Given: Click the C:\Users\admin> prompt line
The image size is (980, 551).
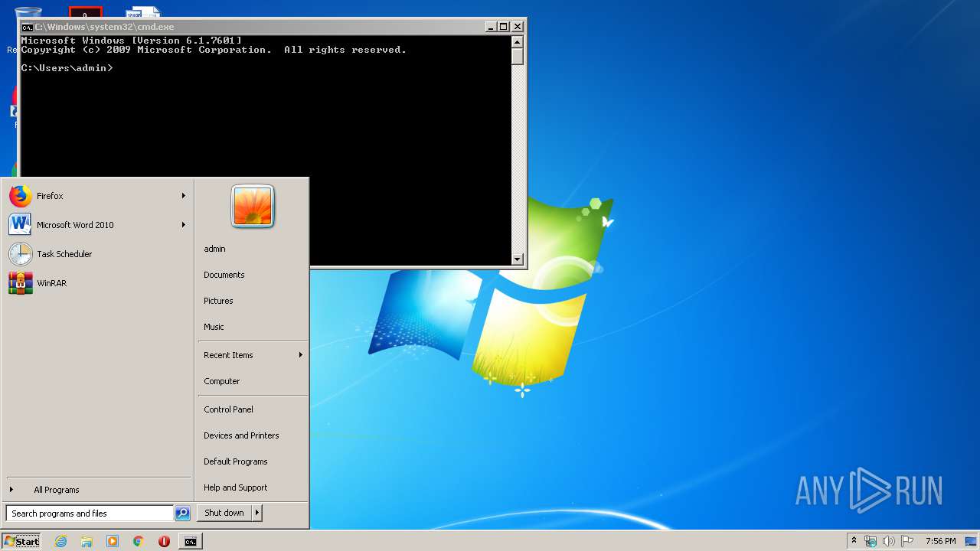Looking at the screenshot, I should [67, 68].
